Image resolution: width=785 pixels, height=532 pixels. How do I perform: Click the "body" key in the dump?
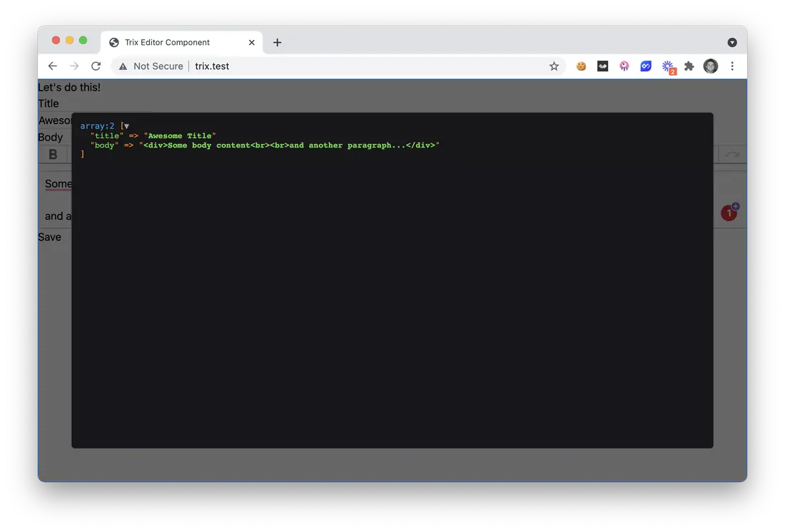(104, 145)
